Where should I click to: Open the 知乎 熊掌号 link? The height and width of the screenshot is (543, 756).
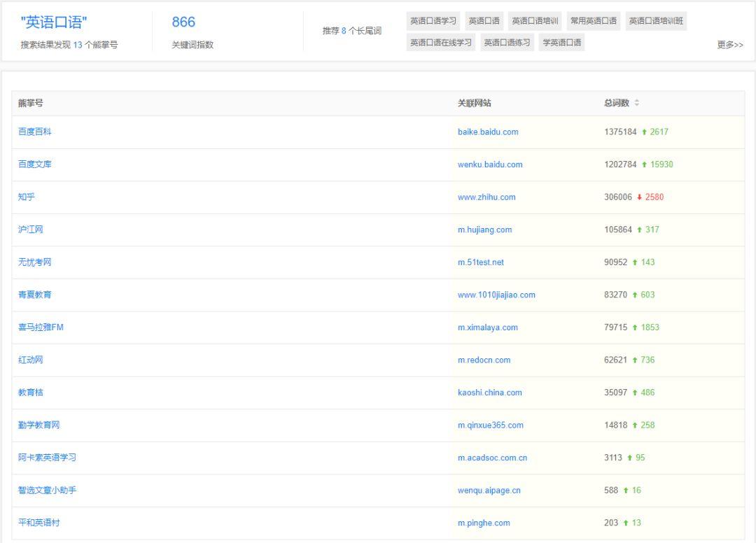click(x=27, y=197)
